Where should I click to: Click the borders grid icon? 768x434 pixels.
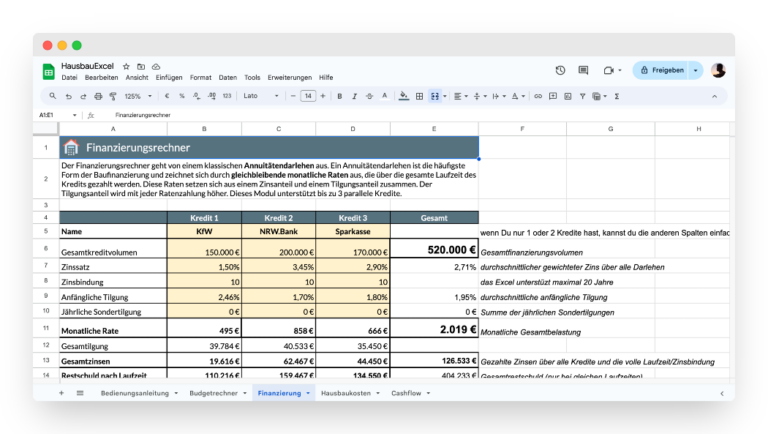pyautogui.click(x=419, y=96)
